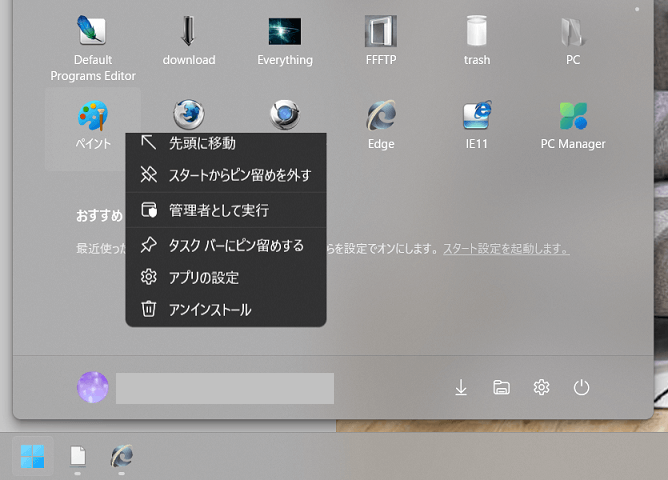
Task: Open Edge from pinned apps
Action: pos(381,125)
